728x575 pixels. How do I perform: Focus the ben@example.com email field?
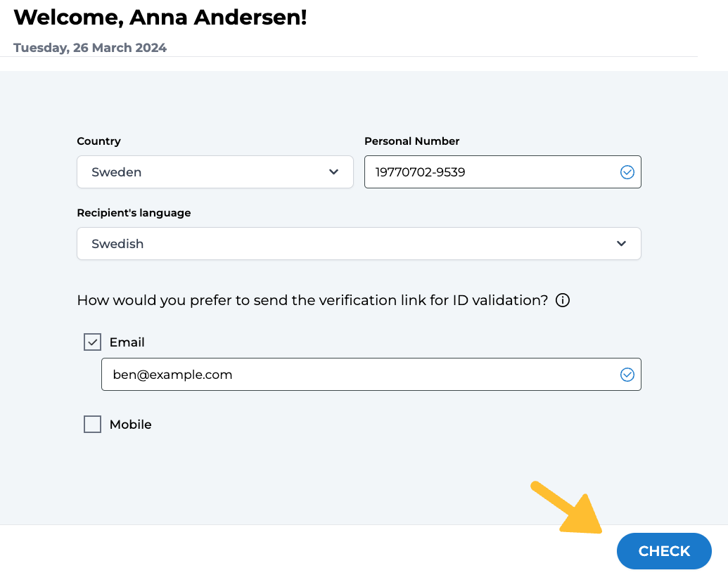point(359,375)
